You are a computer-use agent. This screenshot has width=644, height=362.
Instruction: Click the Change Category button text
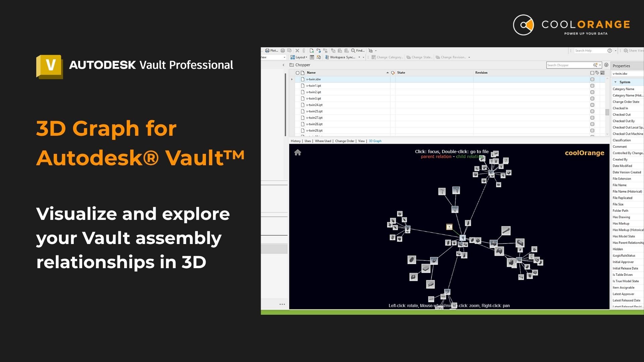pyautogui.click(x=389, y=57)
